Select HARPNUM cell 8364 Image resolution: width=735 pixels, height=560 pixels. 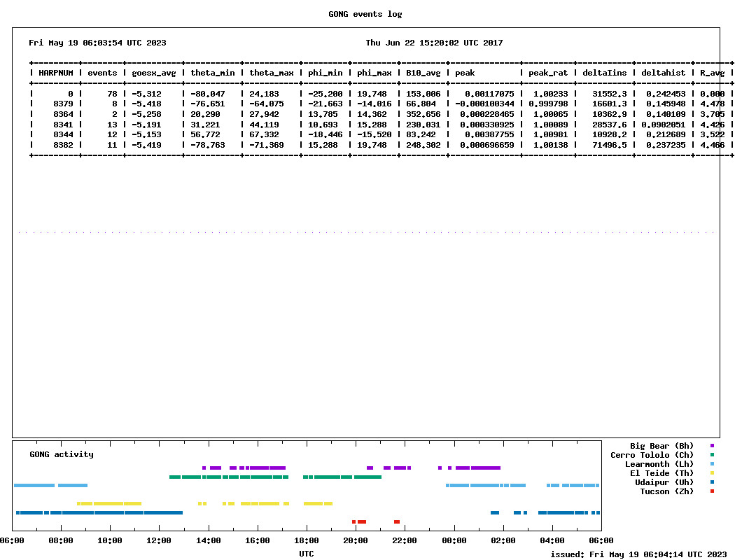pos(63,114)
